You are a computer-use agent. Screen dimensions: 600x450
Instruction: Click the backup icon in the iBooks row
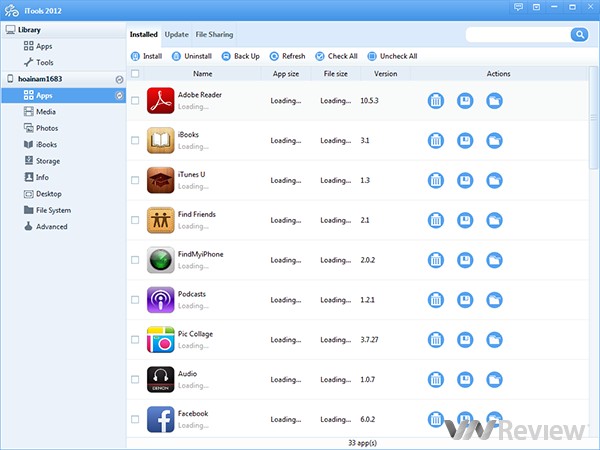coord(465,141)
